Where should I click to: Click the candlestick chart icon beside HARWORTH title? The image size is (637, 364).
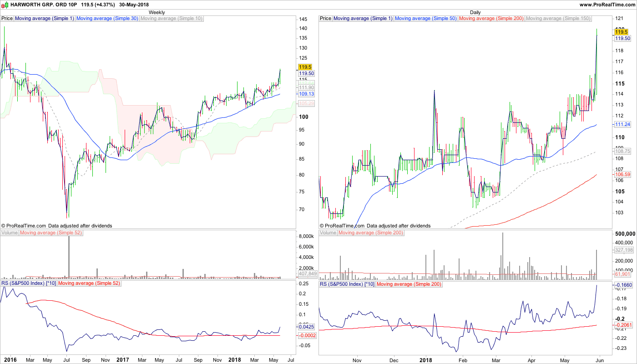5,5
